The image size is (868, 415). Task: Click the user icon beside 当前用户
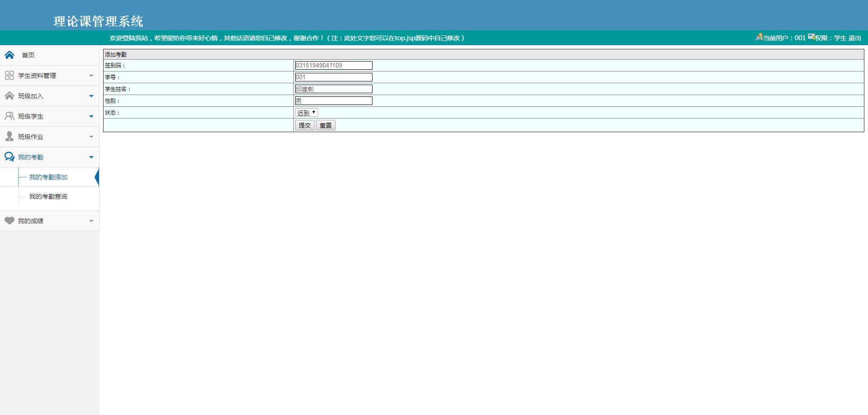(759, 37)
